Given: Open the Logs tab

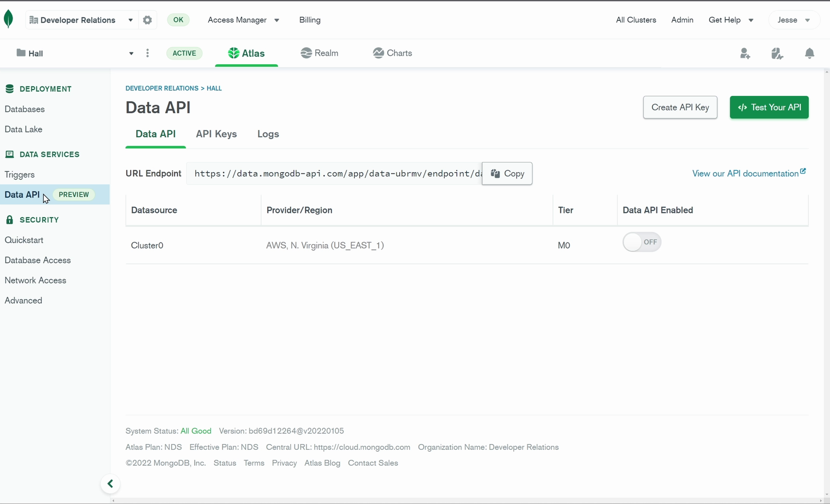Looking at the screenshot, I should click(x=268, y=134).
